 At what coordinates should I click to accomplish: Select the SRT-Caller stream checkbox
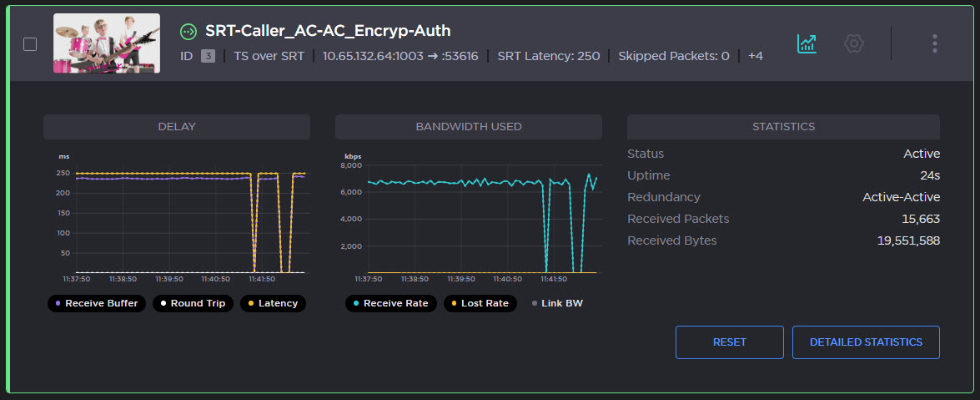(x=30, y=44)
